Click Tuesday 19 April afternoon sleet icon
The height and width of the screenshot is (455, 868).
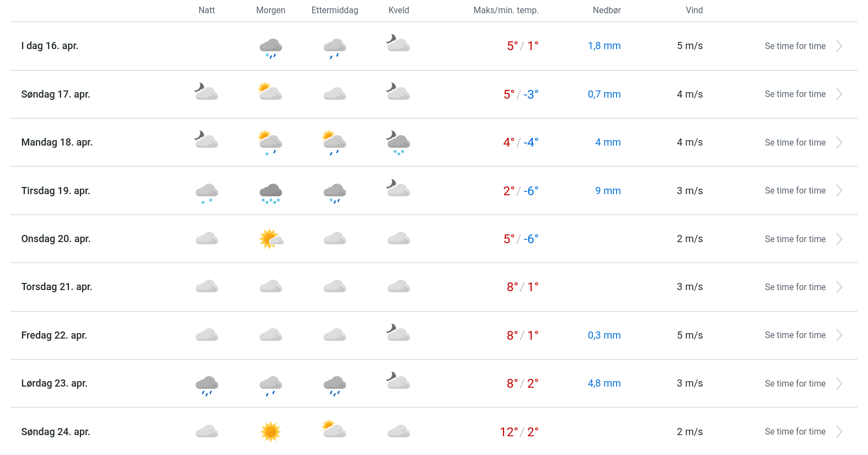tap(335, 192)
